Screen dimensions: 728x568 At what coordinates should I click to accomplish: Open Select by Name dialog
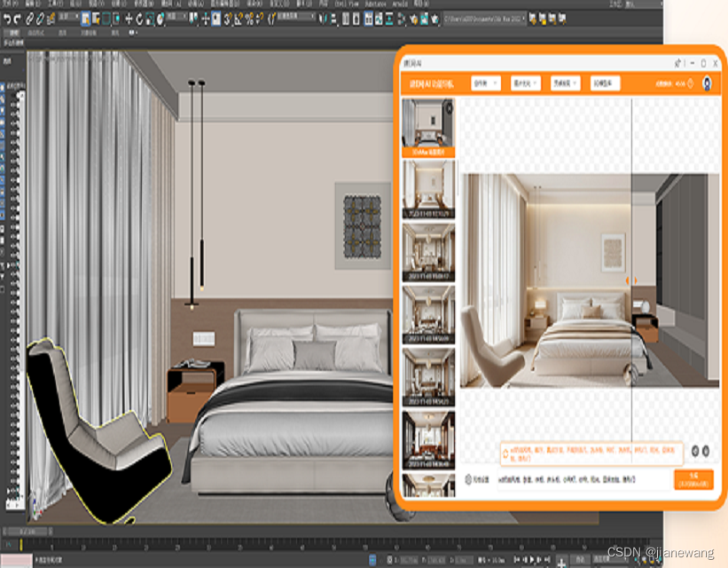[96, 19]
